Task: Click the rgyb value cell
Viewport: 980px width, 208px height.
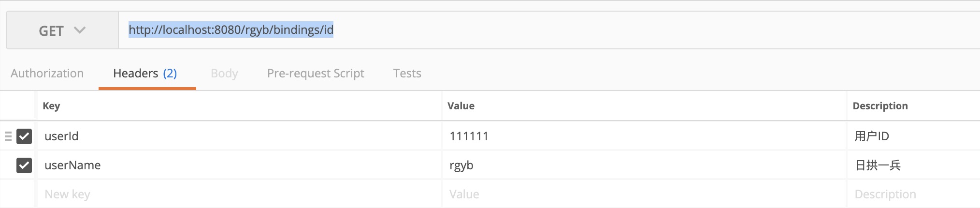Action: pyautogui.click(x=643, y=165)
